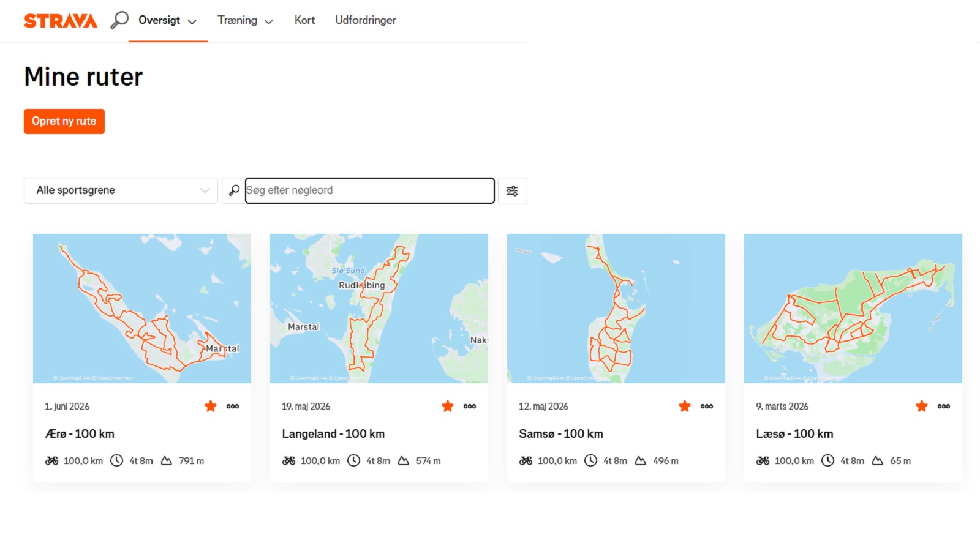
Task: Open Udfordringer page
Action: click(x=366, y=20)
